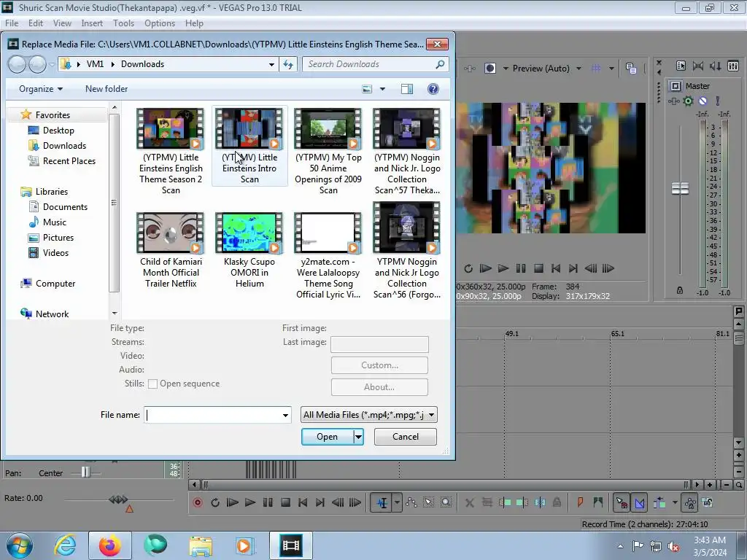Expand the Auto Ripple mode dropdown arrow
Screen dimensions: 747x560
tap(675, 502)
